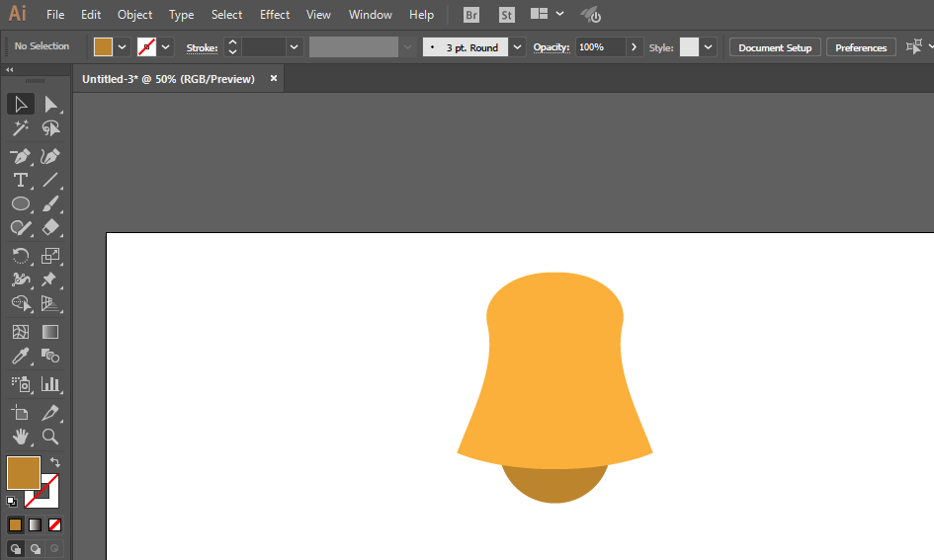Set paint mode to Color
The image size is (934, 560).
click(16, 524)
